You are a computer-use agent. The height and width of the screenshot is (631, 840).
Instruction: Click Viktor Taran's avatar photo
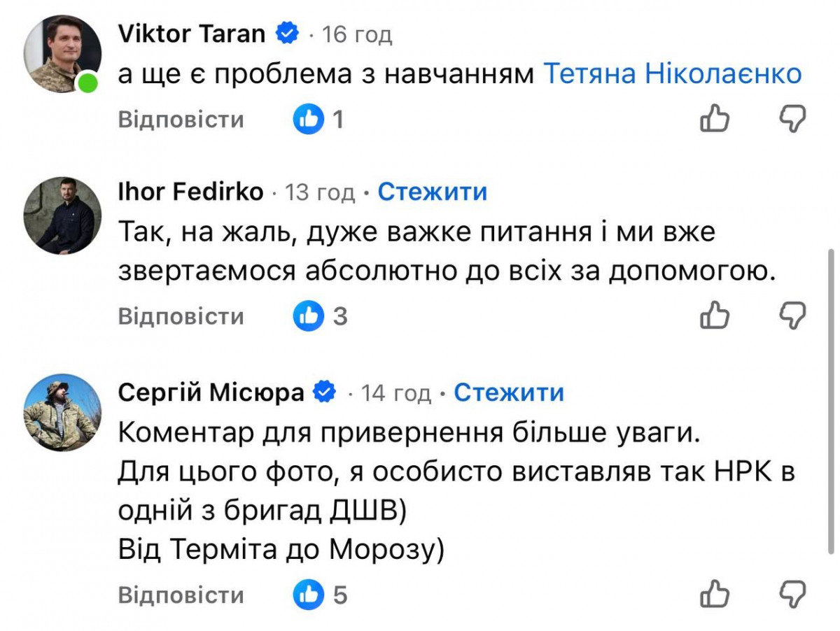(x=63, y=54)
